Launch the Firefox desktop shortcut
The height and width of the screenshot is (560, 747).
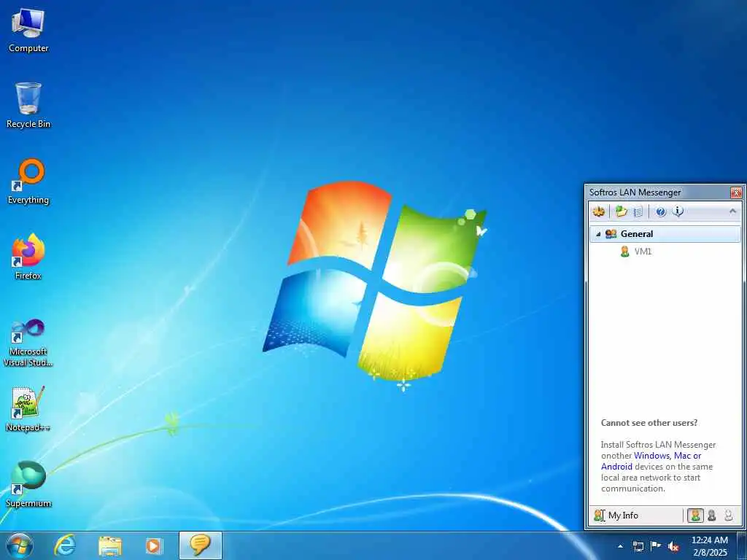pos(28,257)
